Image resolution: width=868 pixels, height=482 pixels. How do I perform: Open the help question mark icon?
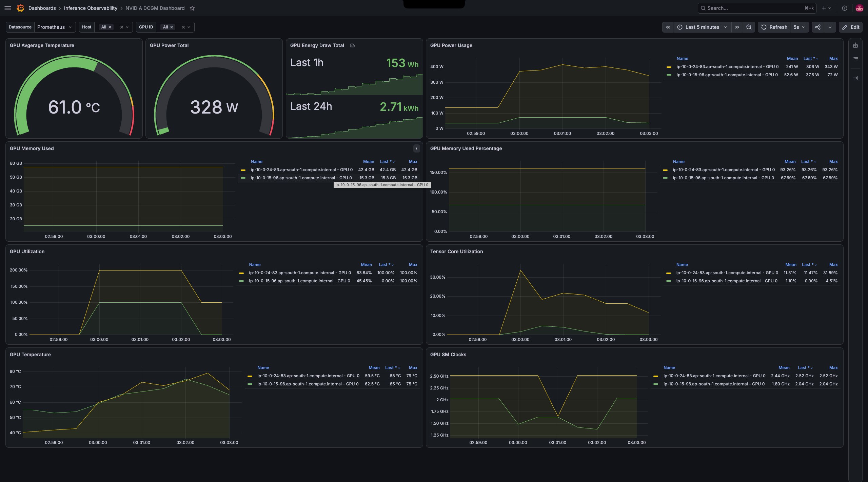tap(845, 8)
